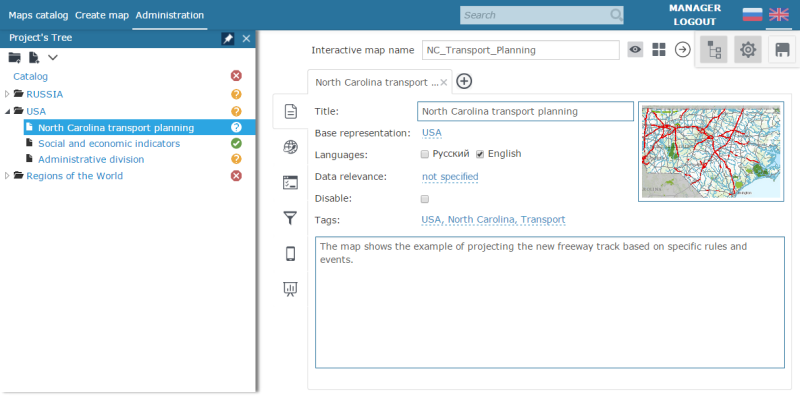Open the settings gear icon
The width and height of the screenshot is (800, 396).
pyautogui.click(x=747, y=50)
